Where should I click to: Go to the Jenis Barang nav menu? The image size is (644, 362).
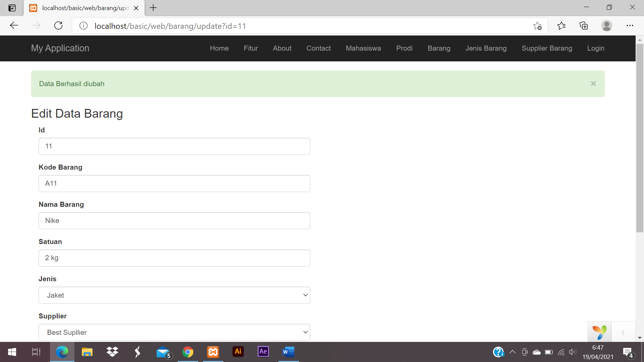pyautogui.click(x=486, y=48)
